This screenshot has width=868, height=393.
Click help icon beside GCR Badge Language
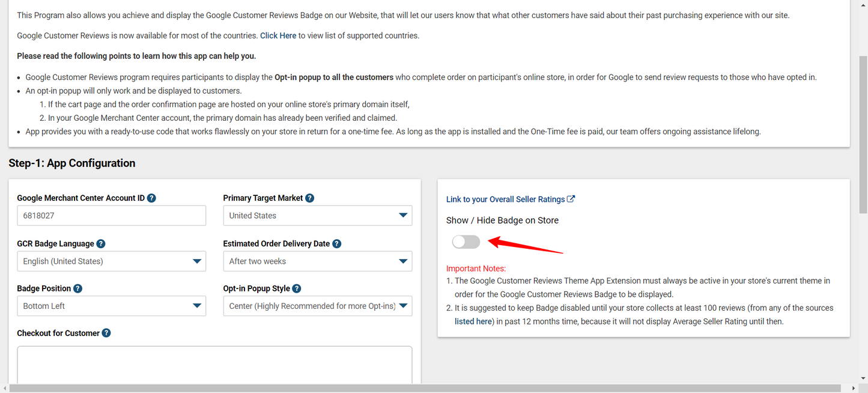tap(101, 244)
